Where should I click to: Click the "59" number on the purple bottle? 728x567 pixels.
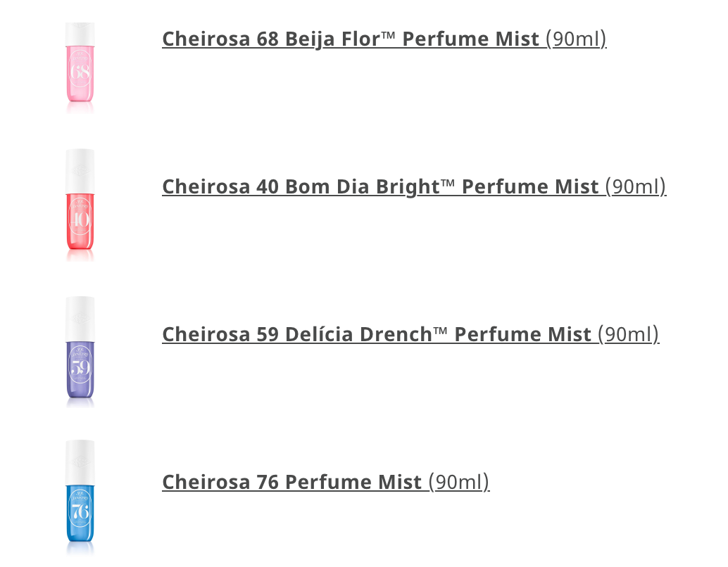point(80,368)
